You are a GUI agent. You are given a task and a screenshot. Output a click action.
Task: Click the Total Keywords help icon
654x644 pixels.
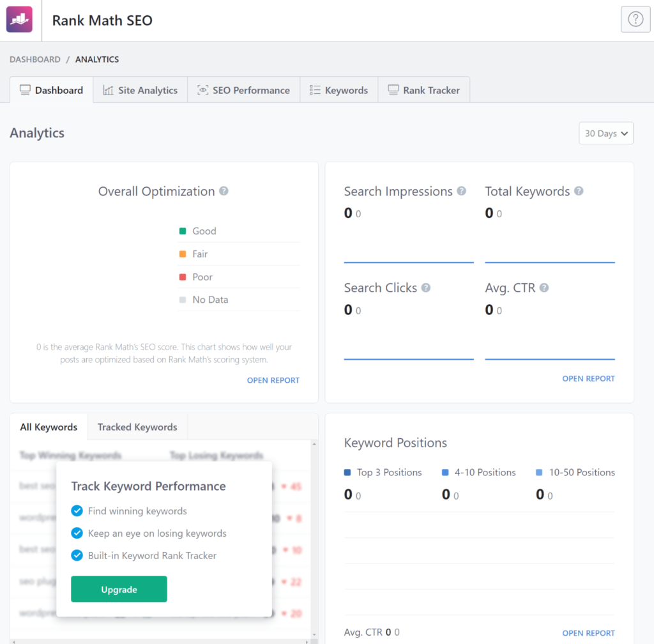pyautogui.click(x=578, y=191)
